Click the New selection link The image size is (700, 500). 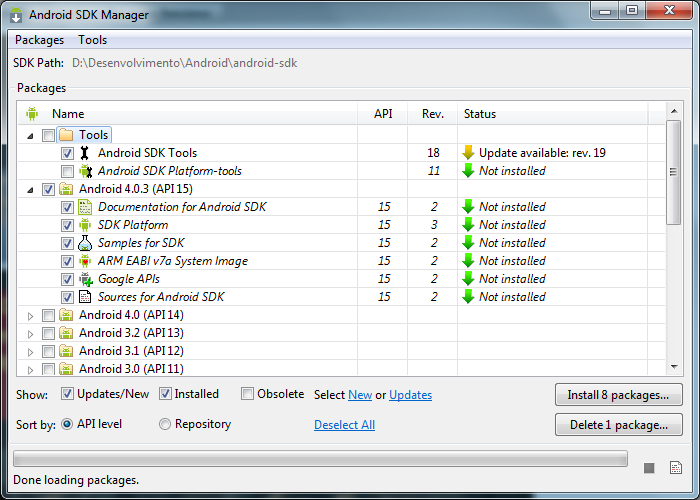coord(360,395)
